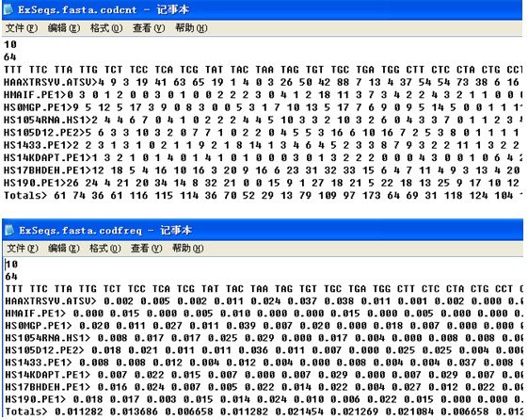
Task: Open 查看(V) menu in codcnt Notepad window
Action: [149, 28]
